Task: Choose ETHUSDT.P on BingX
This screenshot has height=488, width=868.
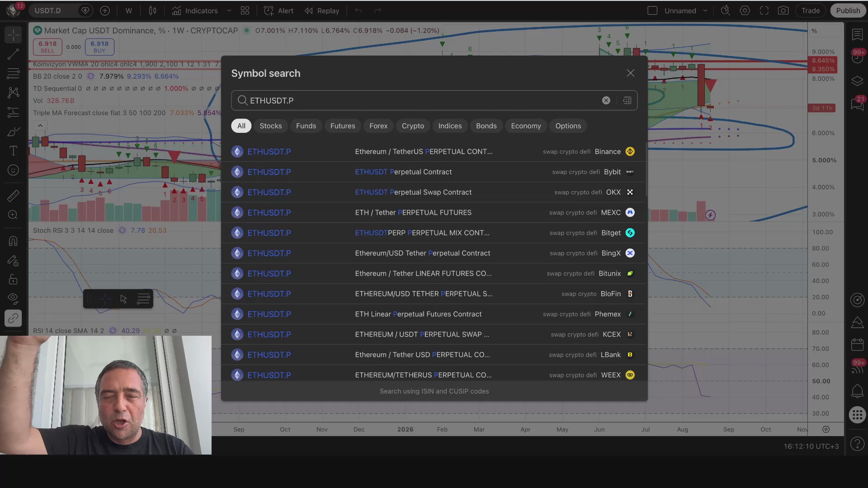Action: pyautogui.click(x=433, y=253)
